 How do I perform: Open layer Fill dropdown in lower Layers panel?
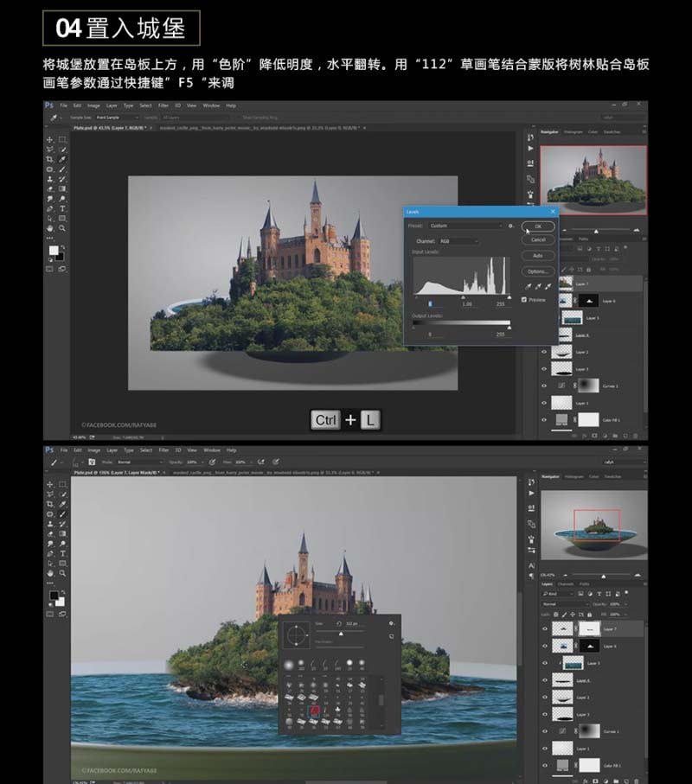pos(618,614)
